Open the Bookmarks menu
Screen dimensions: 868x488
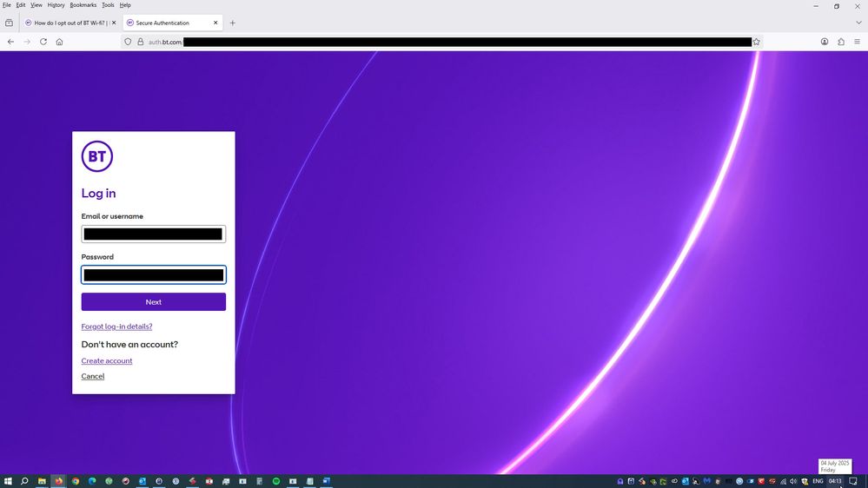[x=83, y=5]
